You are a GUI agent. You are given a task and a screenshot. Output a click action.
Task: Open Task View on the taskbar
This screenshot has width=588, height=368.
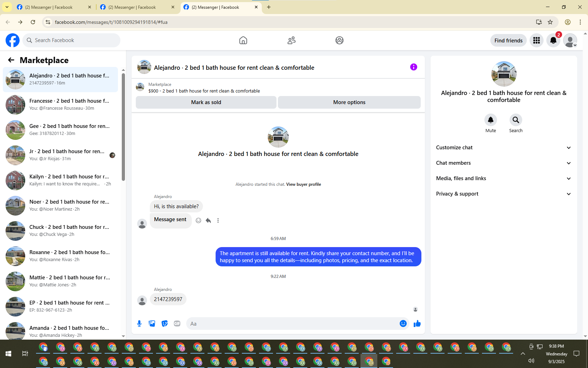point(25,354)
